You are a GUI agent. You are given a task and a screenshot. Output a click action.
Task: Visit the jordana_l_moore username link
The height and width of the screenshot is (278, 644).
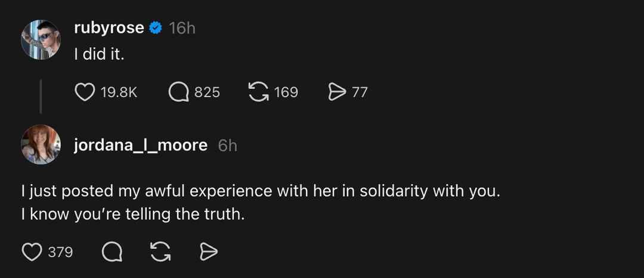(x=140, y=145)
